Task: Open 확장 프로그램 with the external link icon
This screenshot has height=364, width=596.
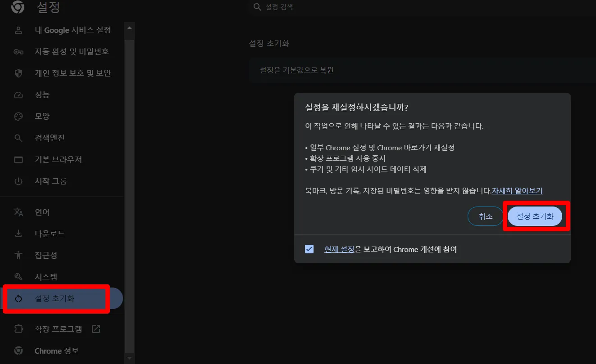Action: pos(96,329)
